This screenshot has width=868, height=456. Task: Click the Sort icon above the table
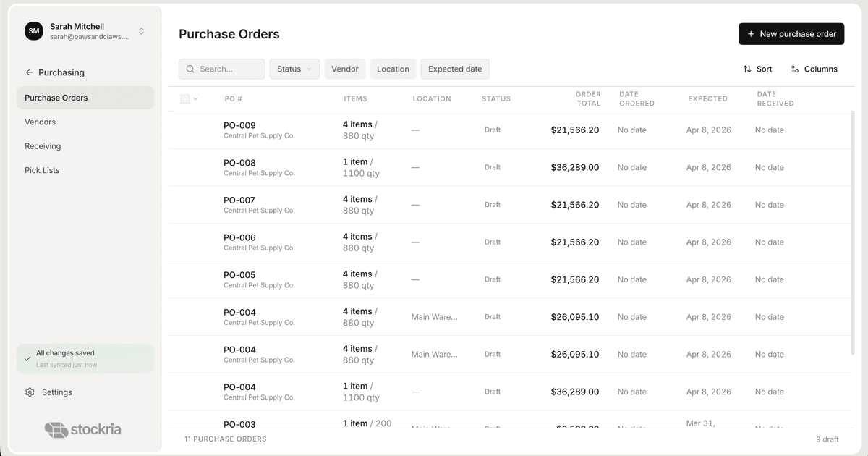tap(746, 69)
